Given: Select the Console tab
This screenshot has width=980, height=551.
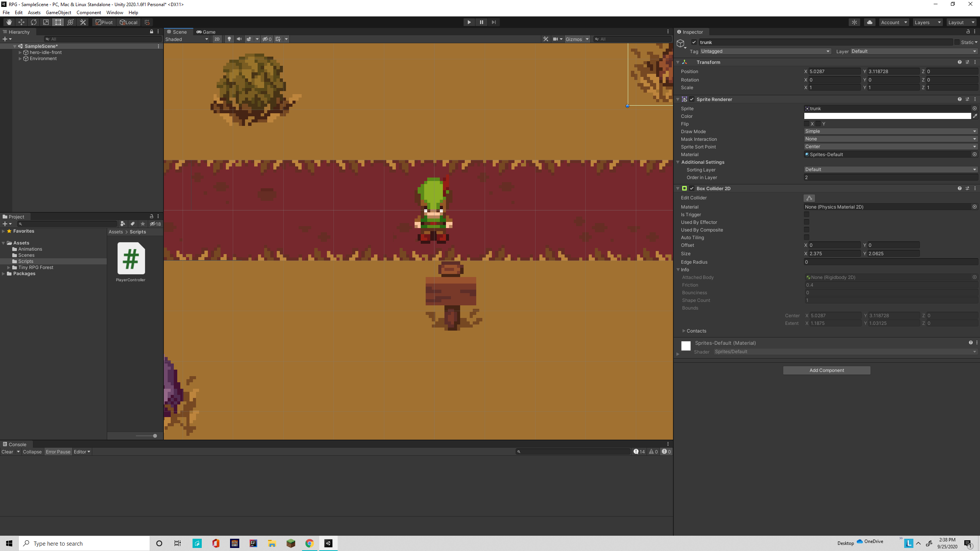Looking at the screenshot, I should click(x=15, y=444).
